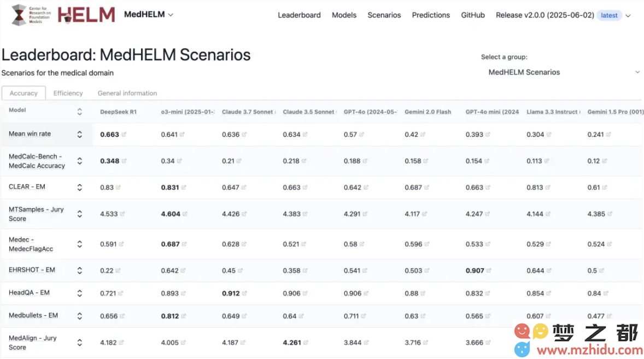Click the latest badge
This screenshot has width=644, height=359.
point(608,15)
